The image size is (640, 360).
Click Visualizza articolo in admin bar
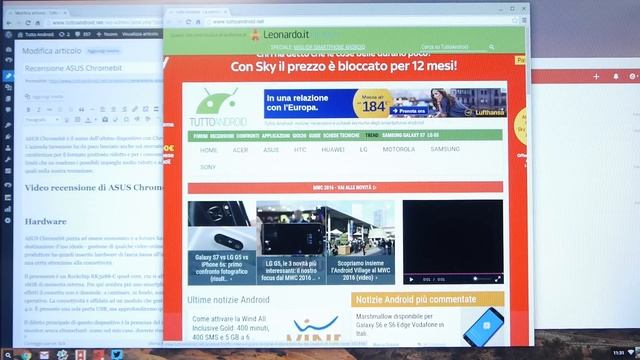[140, 34]
